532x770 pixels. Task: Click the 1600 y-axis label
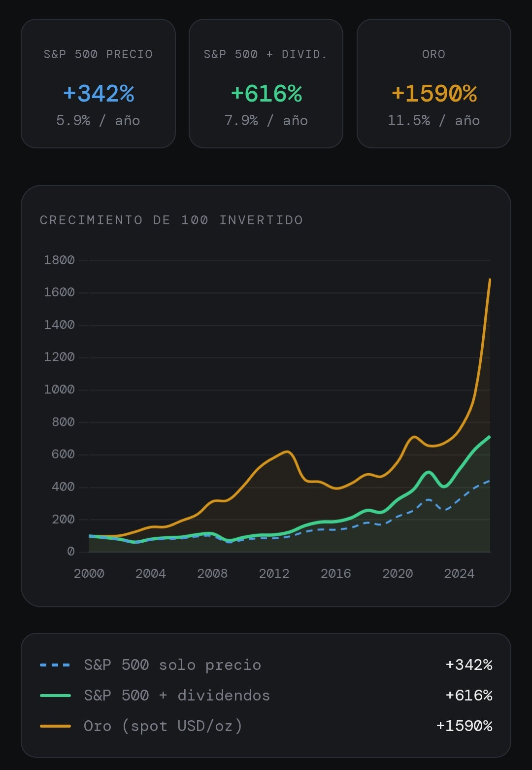pos(60,292)
